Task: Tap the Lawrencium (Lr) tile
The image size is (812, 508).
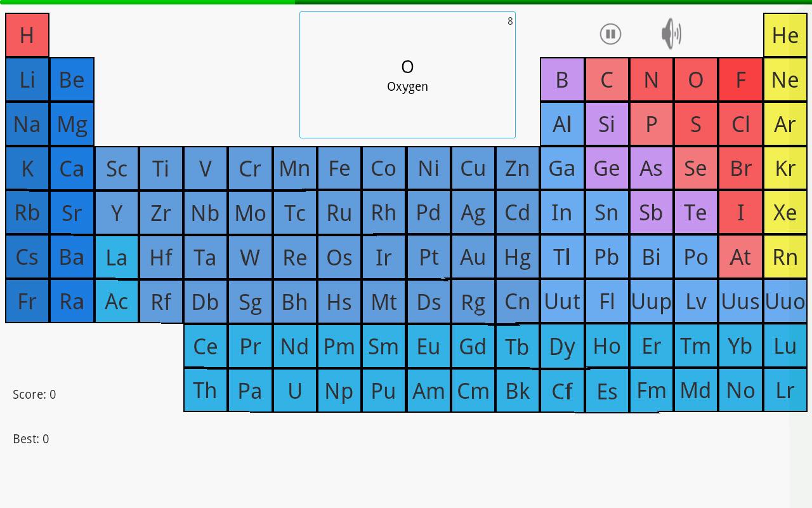Action: pyautogui.click(x=785, y=391)
